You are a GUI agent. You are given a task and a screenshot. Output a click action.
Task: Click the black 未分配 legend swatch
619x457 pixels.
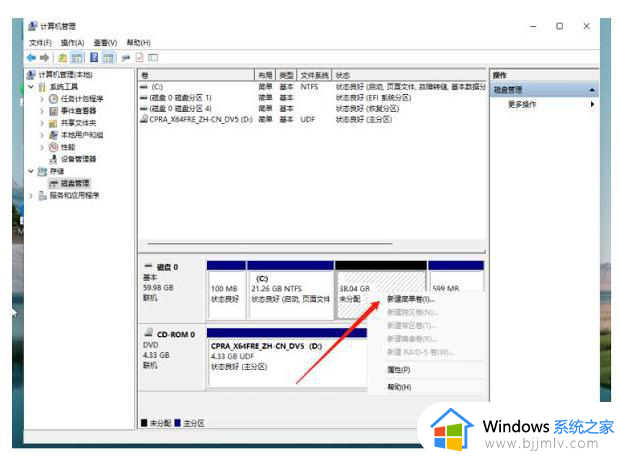point(144,423)
